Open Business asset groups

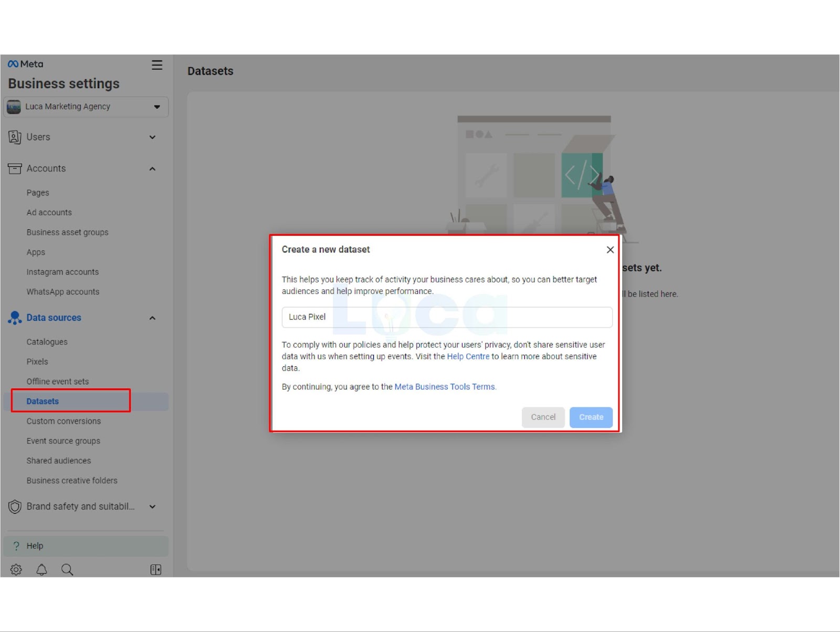pyautogui.click(x=68, y=233)
